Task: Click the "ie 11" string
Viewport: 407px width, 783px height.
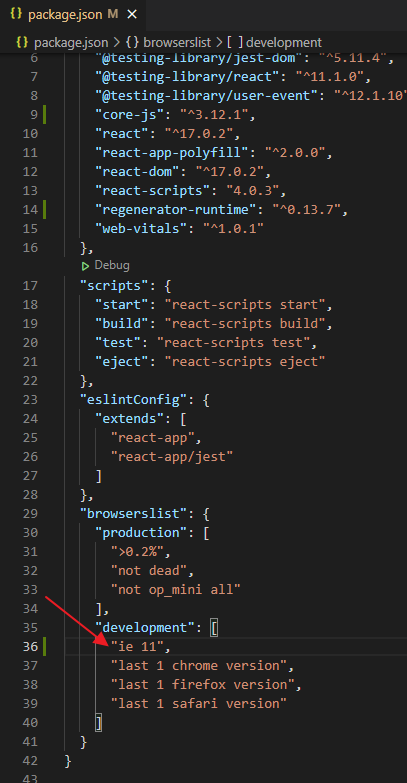Action: [137, 647]
